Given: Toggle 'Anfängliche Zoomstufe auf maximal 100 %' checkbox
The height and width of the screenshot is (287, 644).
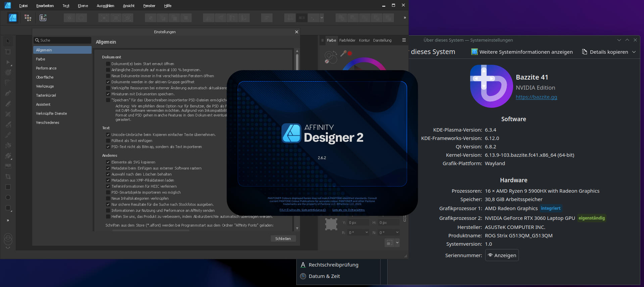Looking at the screenshot, I should click(x=108, y=70).
